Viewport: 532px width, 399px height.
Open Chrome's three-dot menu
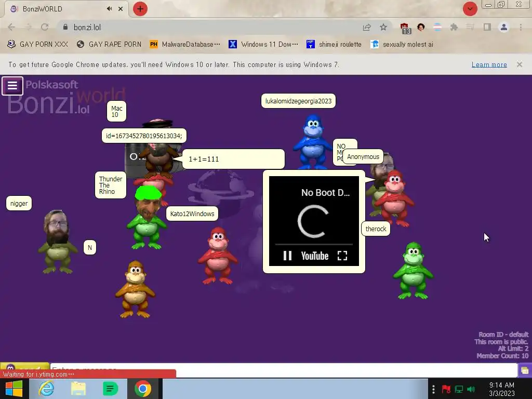(x=521, y=27)
